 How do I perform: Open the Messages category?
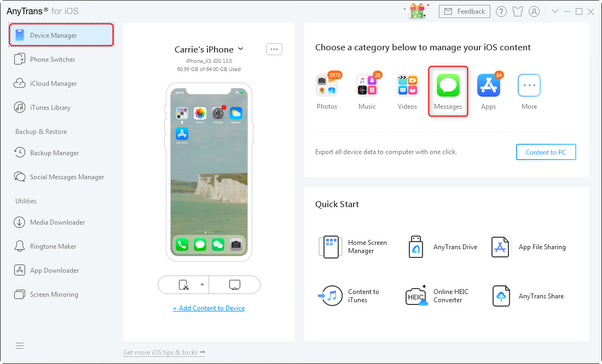pos(448,91)
